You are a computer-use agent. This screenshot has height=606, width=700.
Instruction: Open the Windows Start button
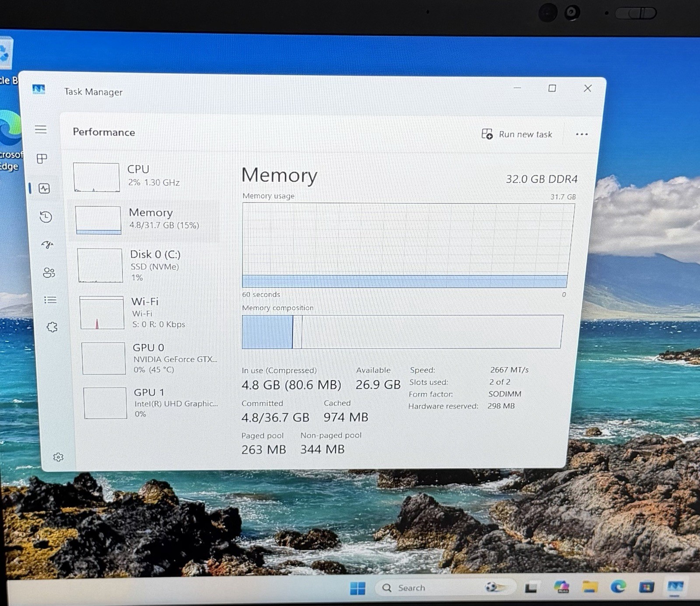point(357,588)
